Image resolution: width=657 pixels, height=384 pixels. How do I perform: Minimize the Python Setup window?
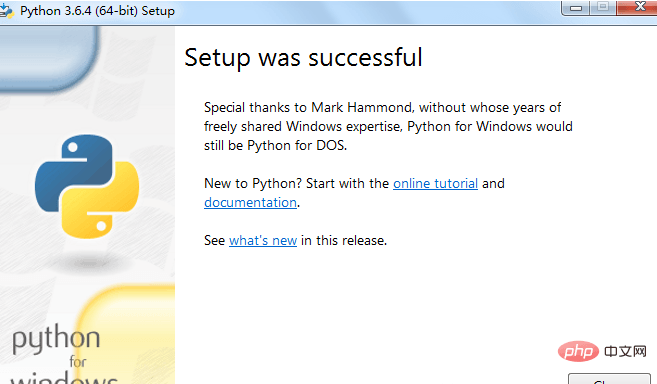[x=576, y=8]
